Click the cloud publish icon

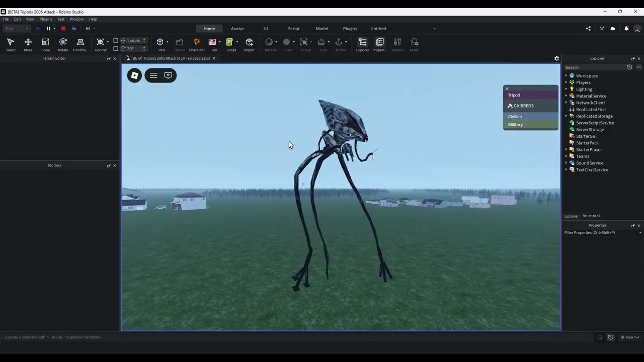pos(613,29)
